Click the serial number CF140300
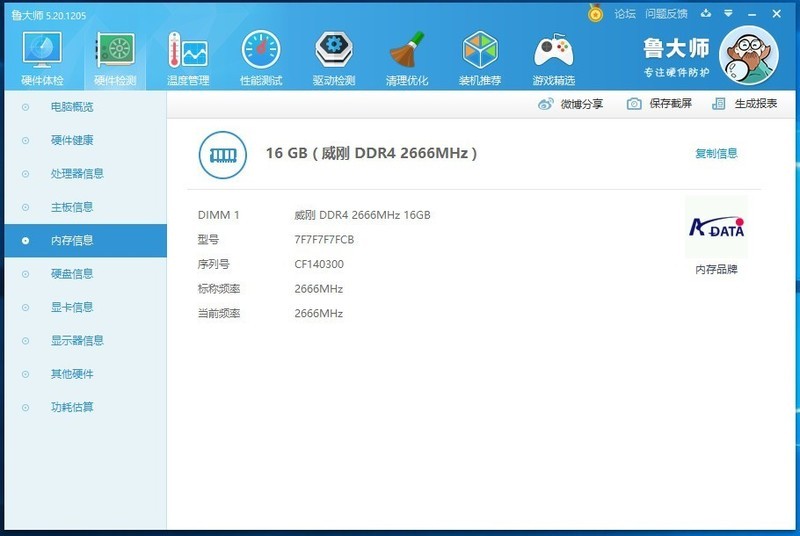This screenshot has width=800, height=536. pyautogui.click(x=319, y=264)
